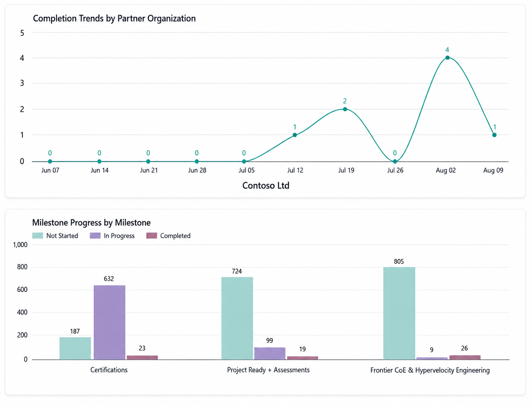Screen dimensions: 532x406
Task: Select the Aug 02 data point valued 4
Action: pos(447,58)
